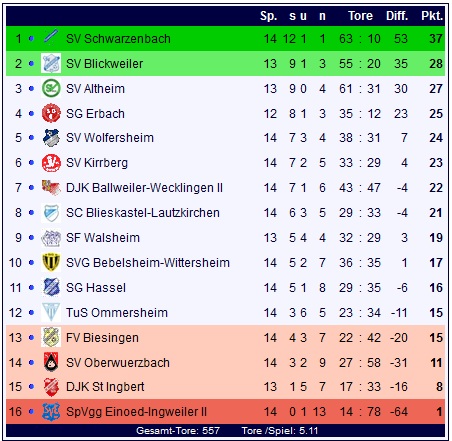Click the SF Walsheim team name
The width and height of the screenshot is (452, 441).
point(103,238)
